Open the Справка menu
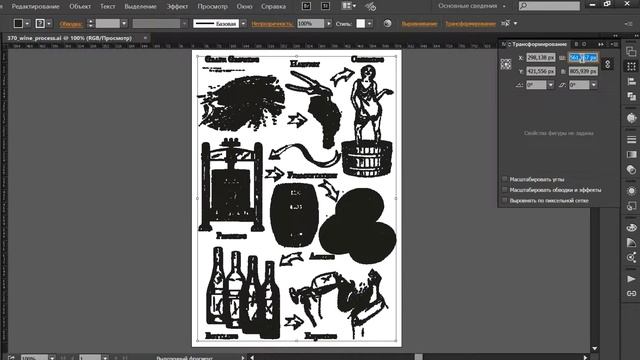This screenshot has height=360, width=640. point(273,7)
